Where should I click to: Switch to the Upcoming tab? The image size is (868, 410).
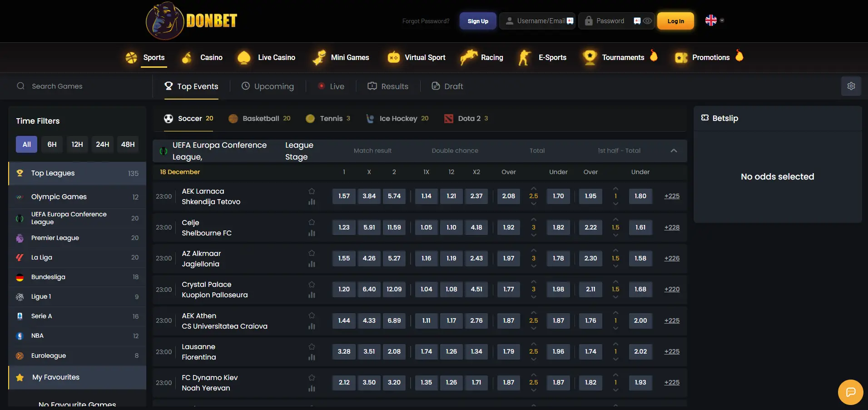coord(268,86)
